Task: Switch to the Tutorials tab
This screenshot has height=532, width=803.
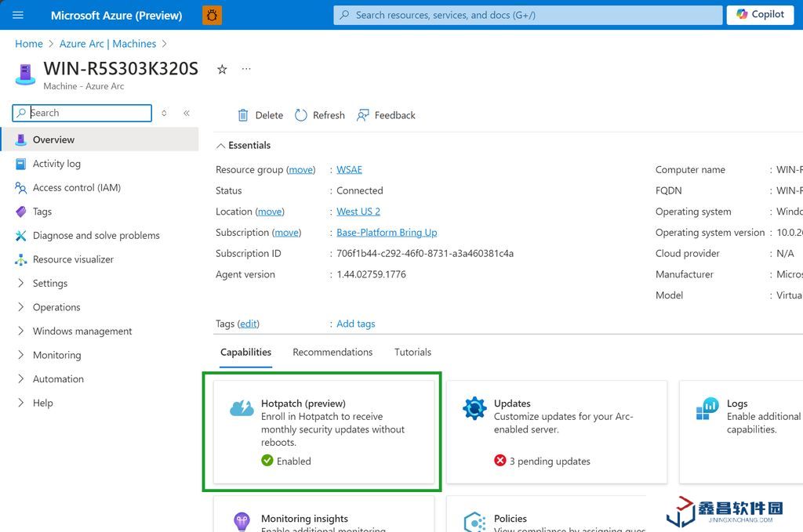Action: 412,353
